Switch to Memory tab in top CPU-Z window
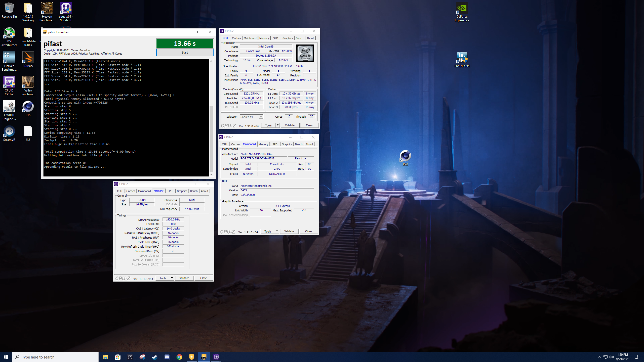 pos(264,38)
